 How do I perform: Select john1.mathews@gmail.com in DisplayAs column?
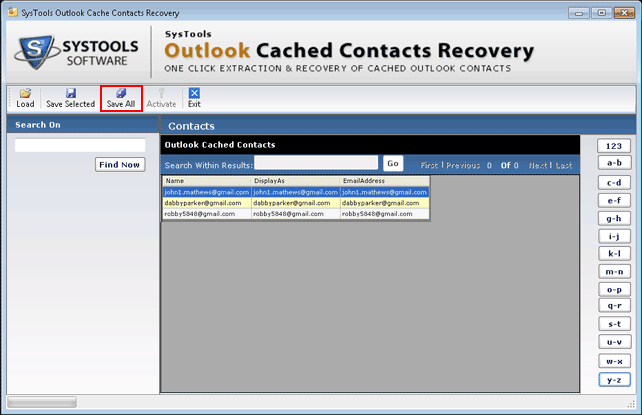pyautogui.click(x=296, y=192)
